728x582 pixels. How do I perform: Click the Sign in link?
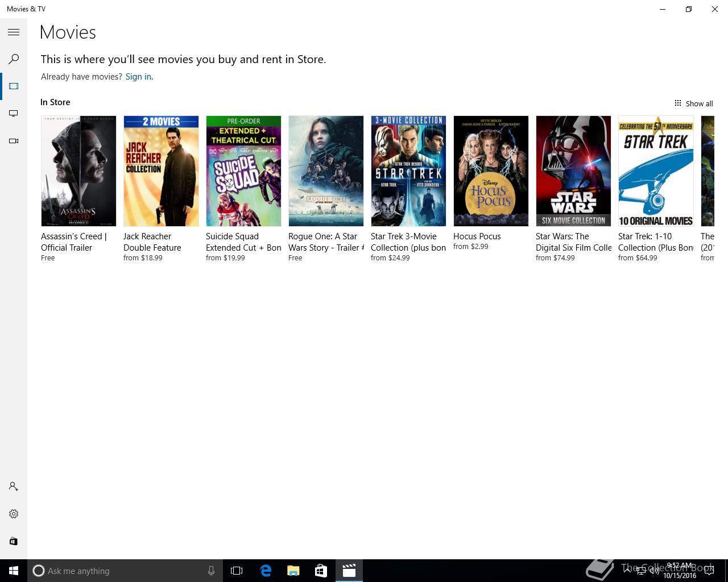tap(138, 77)
